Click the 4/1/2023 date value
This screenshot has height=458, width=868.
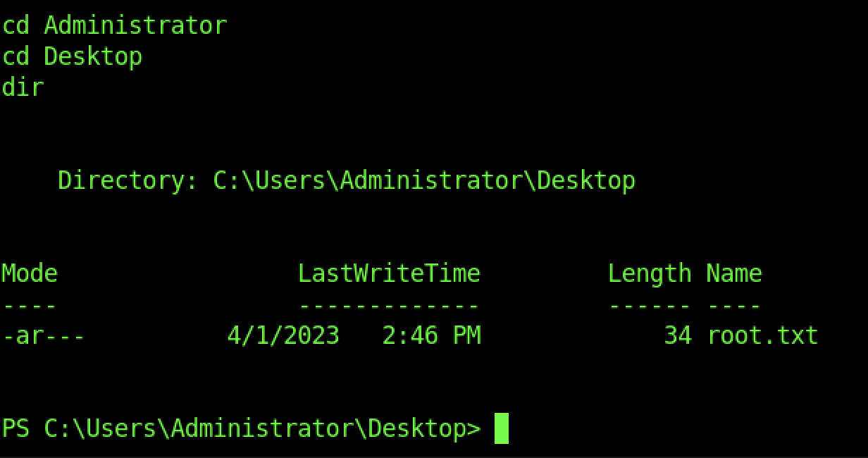(x=283, y=335)
